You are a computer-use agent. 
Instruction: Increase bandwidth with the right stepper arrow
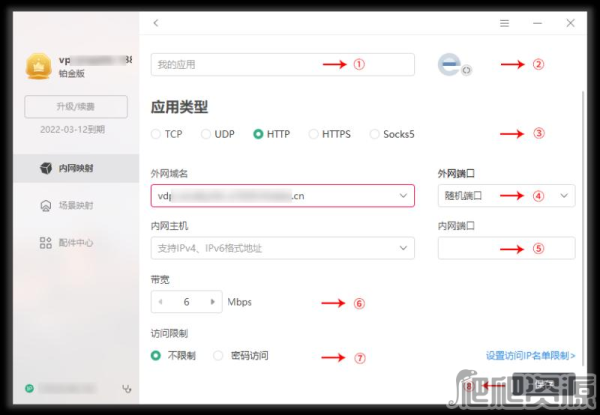[x=212, y=300]
